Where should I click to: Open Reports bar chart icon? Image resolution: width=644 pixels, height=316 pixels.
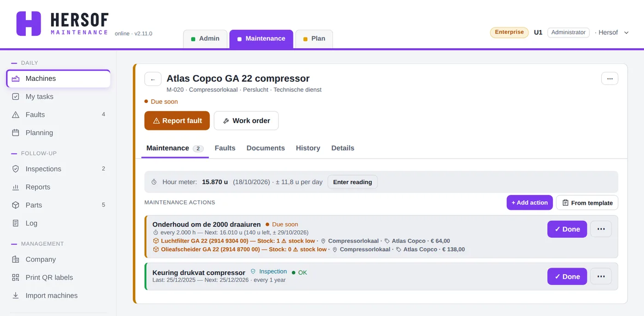[16, 187]
